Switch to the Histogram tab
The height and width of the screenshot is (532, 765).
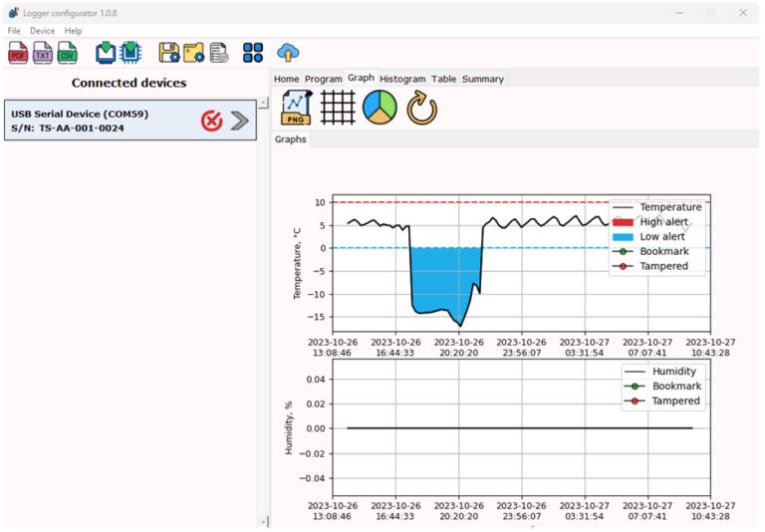point(402,79)
